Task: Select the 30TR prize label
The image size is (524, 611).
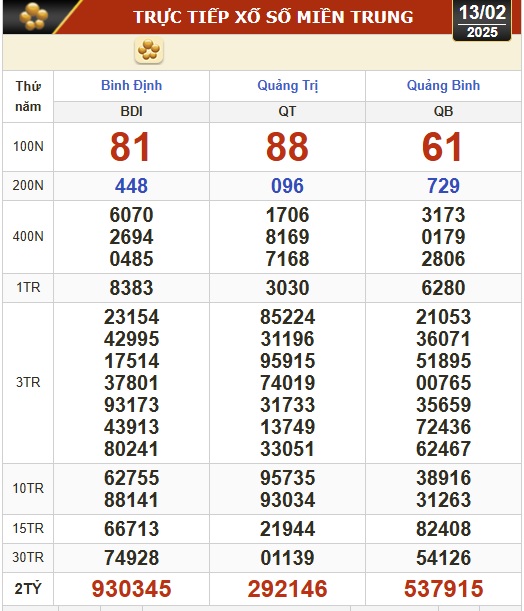Action: 28,557
